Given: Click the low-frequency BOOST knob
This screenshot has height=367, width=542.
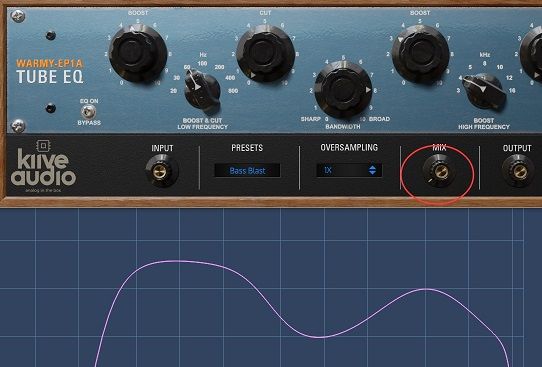Looking at the screenshot, I should 138,54.
